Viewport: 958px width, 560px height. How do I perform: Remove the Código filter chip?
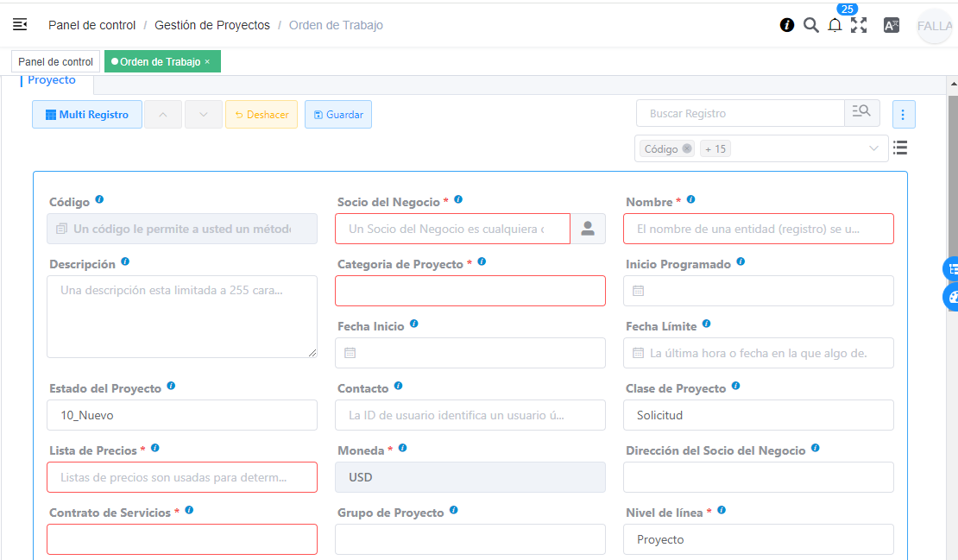pyautogui.click(x=686, y=148)
